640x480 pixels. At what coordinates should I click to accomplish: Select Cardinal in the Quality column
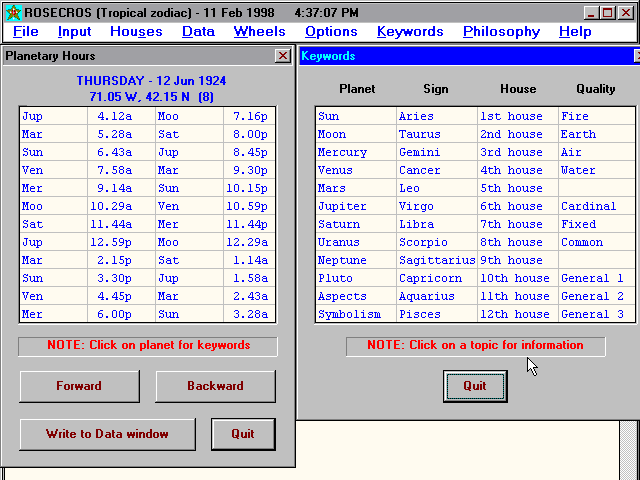pos(588,206)
